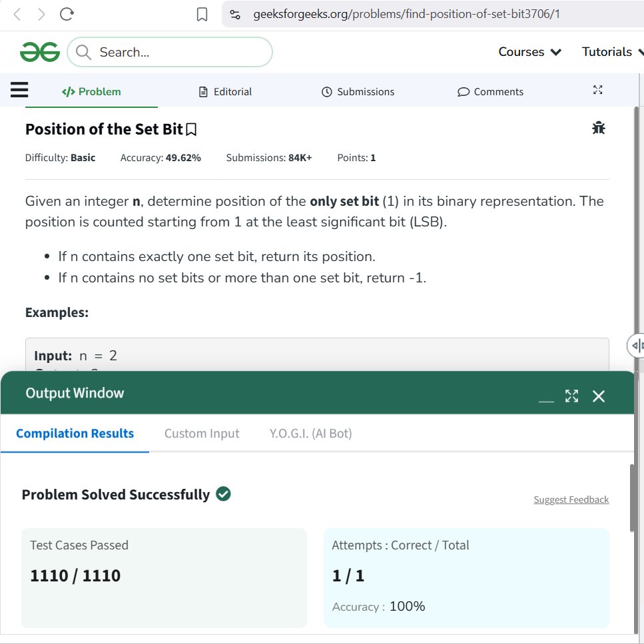Viewport: 644px width, 644px height.
Task: Reload the page with the refresh icon
Action: pyautogui.click(x=67, y=14)
